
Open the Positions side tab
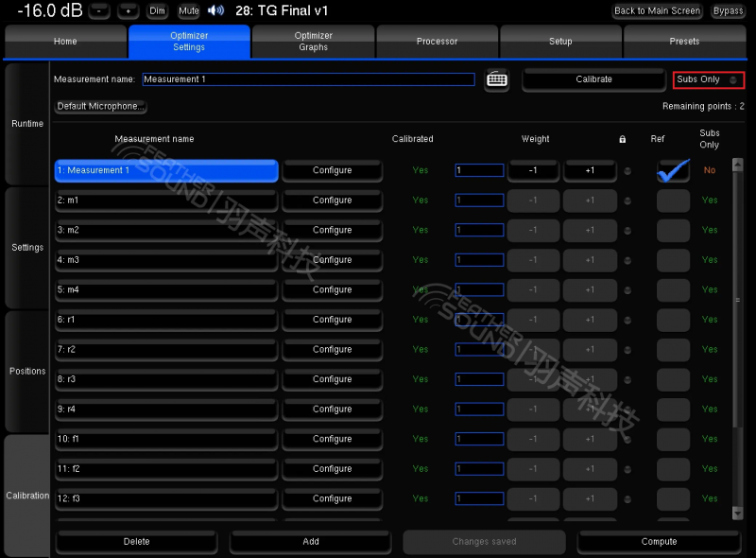point(27,371)
